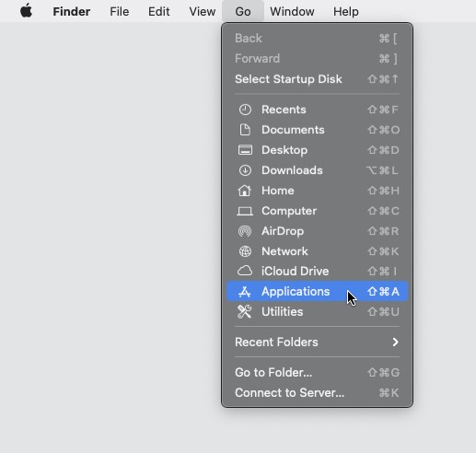Click the Documents page icon
The image size is (476, 453).
pos(245,130)
